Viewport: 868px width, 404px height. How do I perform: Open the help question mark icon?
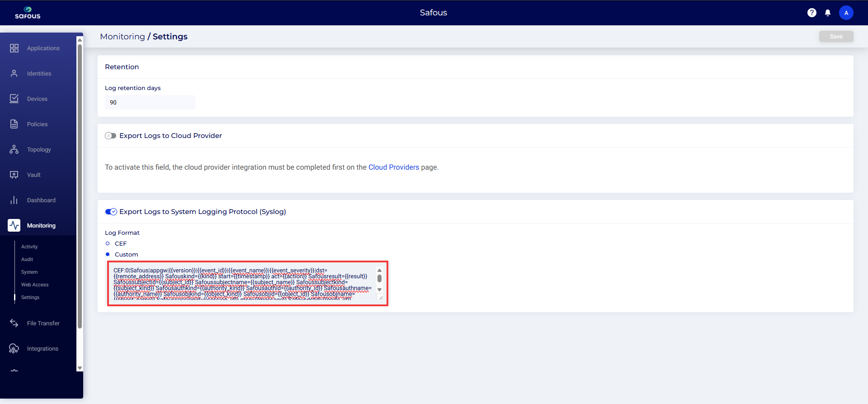[811, 13]
